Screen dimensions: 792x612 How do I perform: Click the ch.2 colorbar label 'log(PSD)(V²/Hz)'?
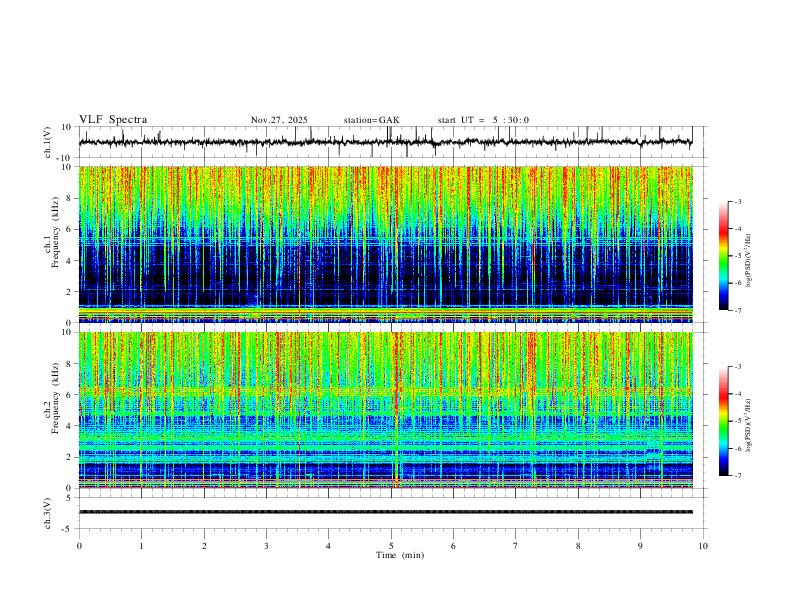(x=749, y=426)
